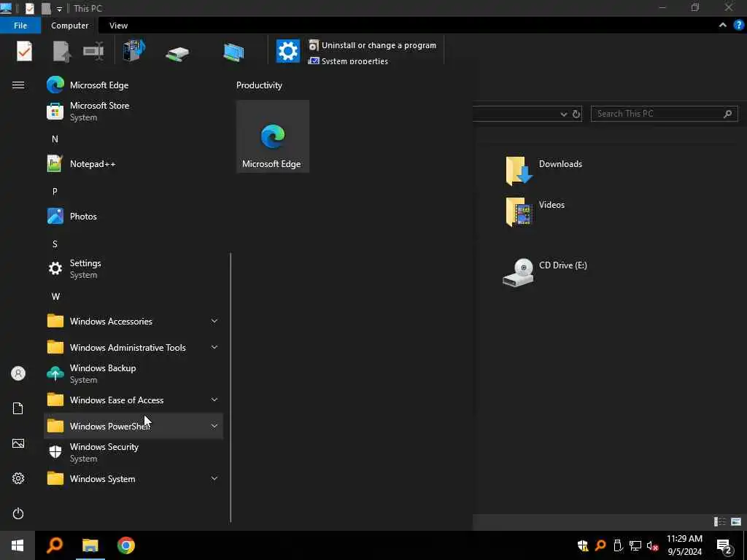The width and height of the screenshot is (747, 560).
Task: Launch Microsoft Store from the app list
Action: [133, 112]
